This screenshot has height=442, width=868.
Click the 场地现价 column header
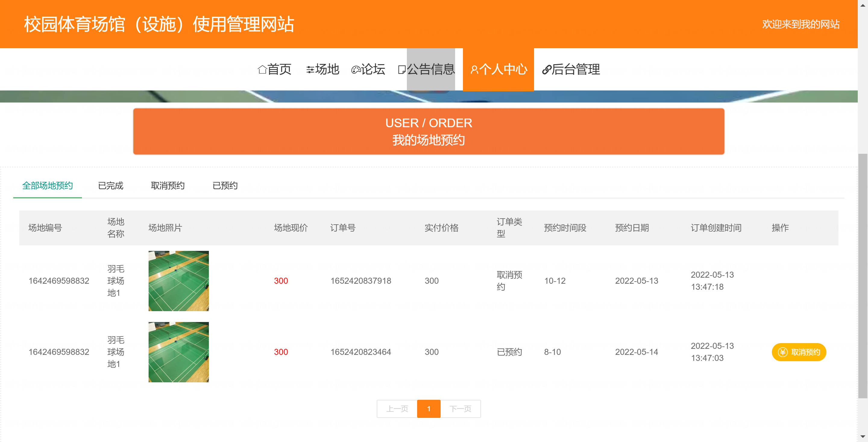291,228
